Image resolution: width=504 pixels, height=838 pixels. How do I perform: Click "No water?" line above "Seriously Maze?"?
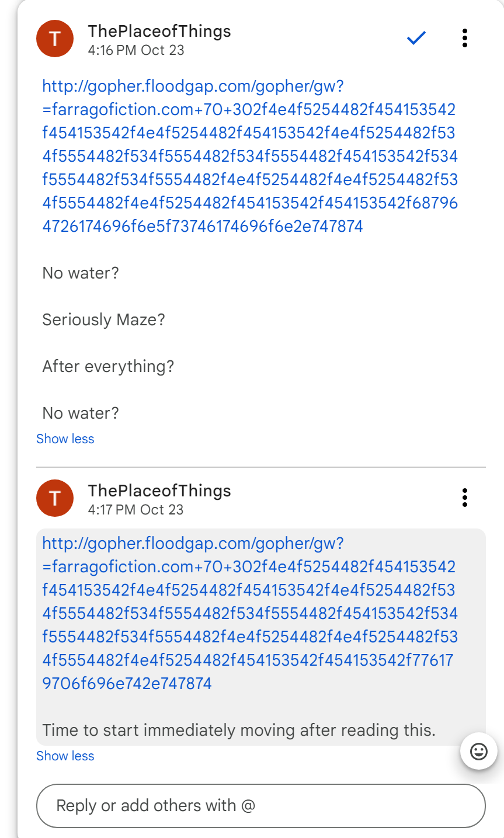(81, 273)
